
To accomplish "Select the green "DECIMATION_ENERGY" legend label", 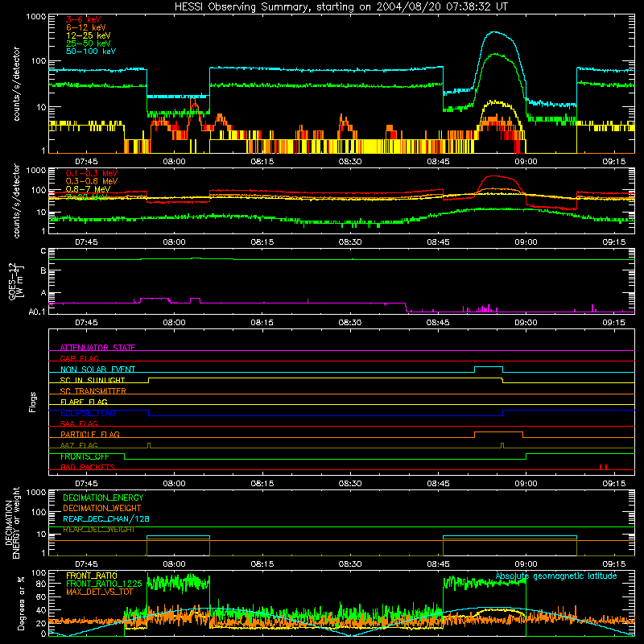I will [x=103, y=497].
